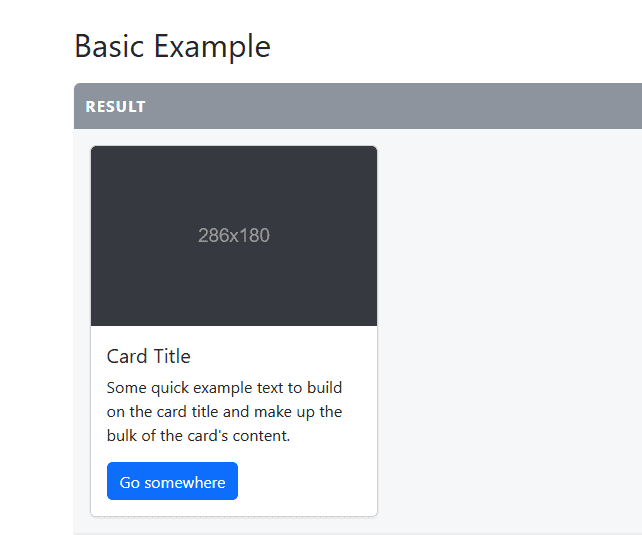Click the dark image area below the 286x180 text
The image size is (642, 535).
point(234,287)
